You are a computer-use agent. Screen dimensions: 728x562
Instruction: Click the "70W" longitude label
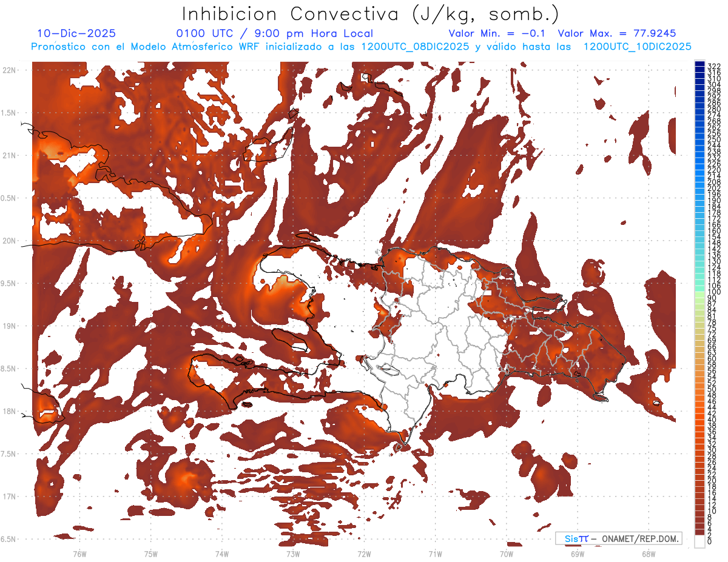(506, 554)
